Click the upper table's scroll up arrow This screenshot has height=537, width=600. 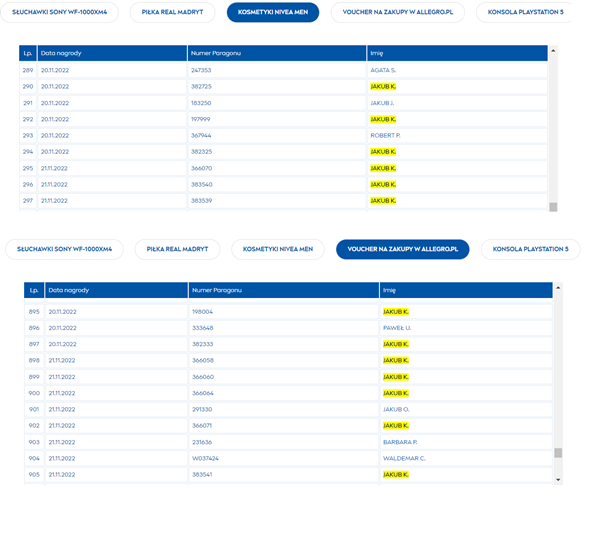tap(553, 50)
